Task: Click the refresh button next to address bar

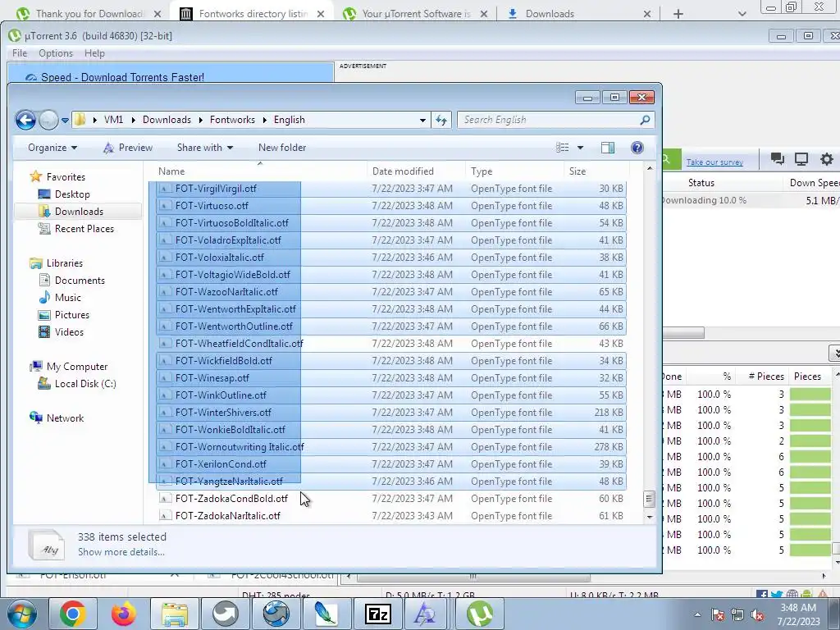Action: 441,120
